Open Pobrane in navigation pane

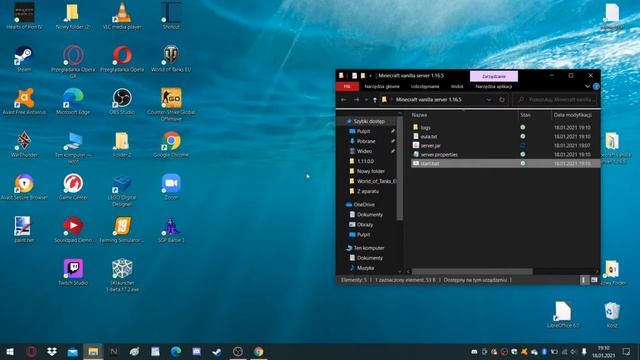pos(366,141)
